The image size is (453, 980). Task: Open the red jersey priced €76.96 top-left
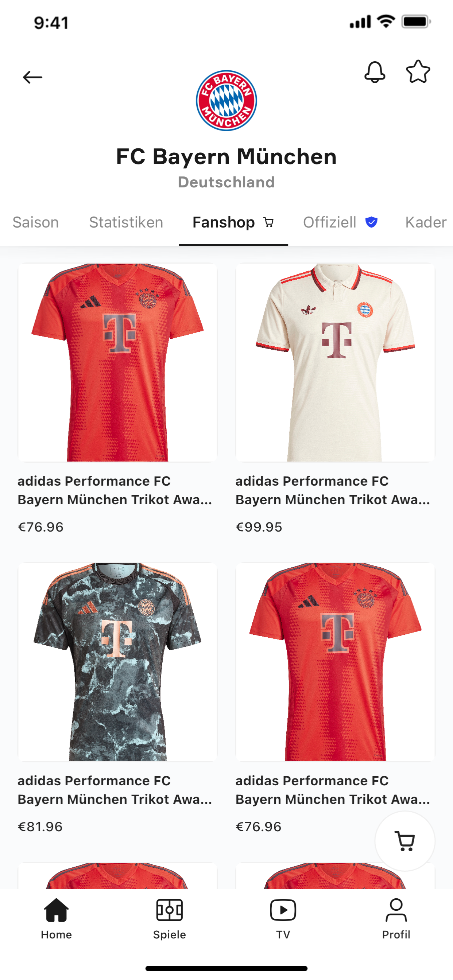(x=118, y=362)
